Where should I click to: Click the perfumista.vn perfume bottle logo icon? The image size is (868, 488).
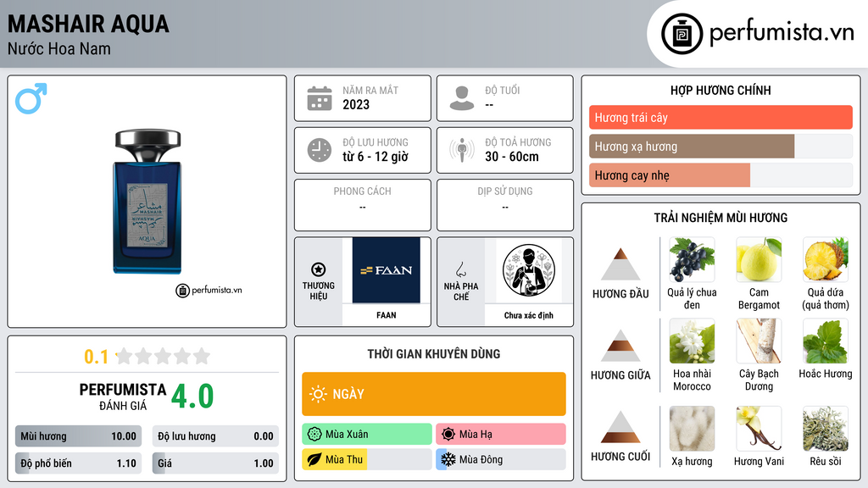pyautogui.click(x=682, y=34)
